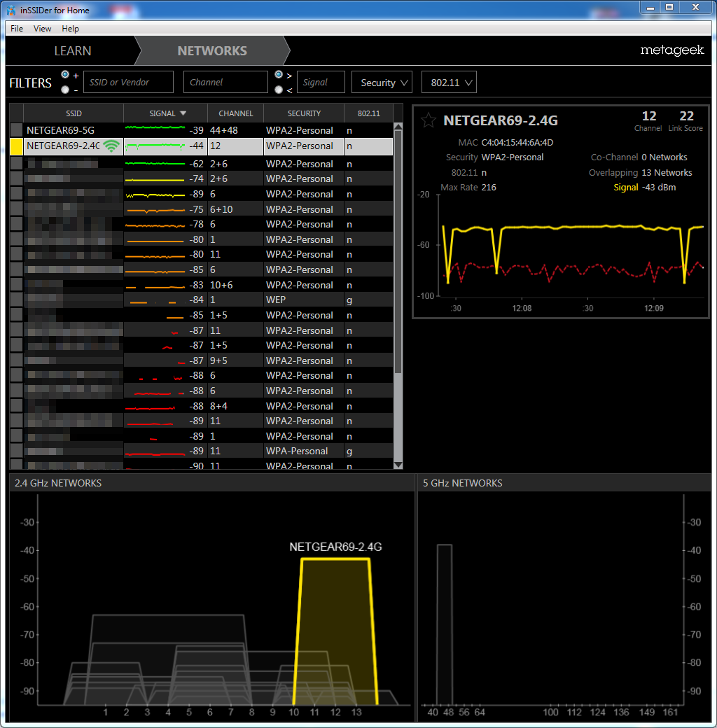Image resolution: width=717 pixels, height=728 pixels.
Task: Focus the SSID or Vendor filter field
Action: (x=128, y=82)
